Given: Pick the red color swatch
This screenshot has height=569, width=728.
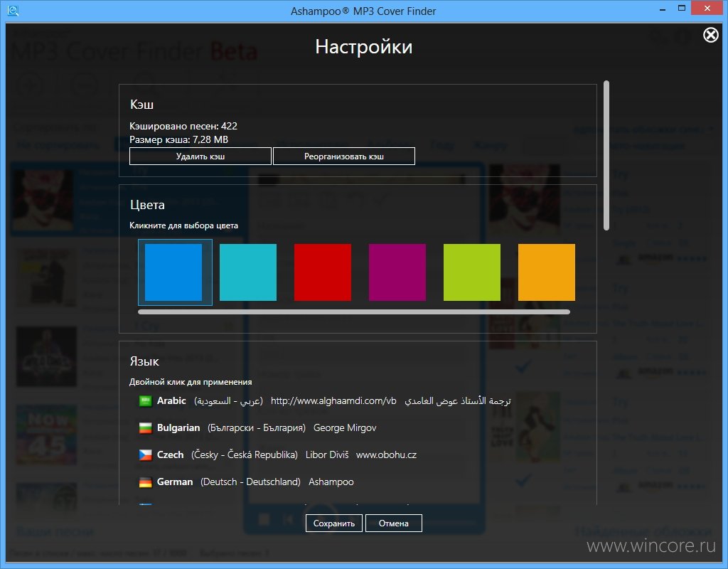Looking at the screenshot, I should (323, 272).
